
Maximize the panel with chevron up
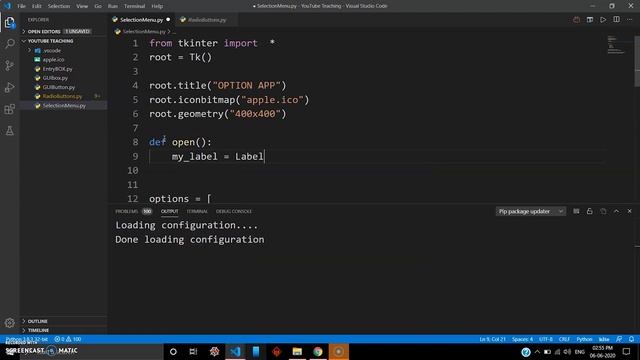pos(616,211)
